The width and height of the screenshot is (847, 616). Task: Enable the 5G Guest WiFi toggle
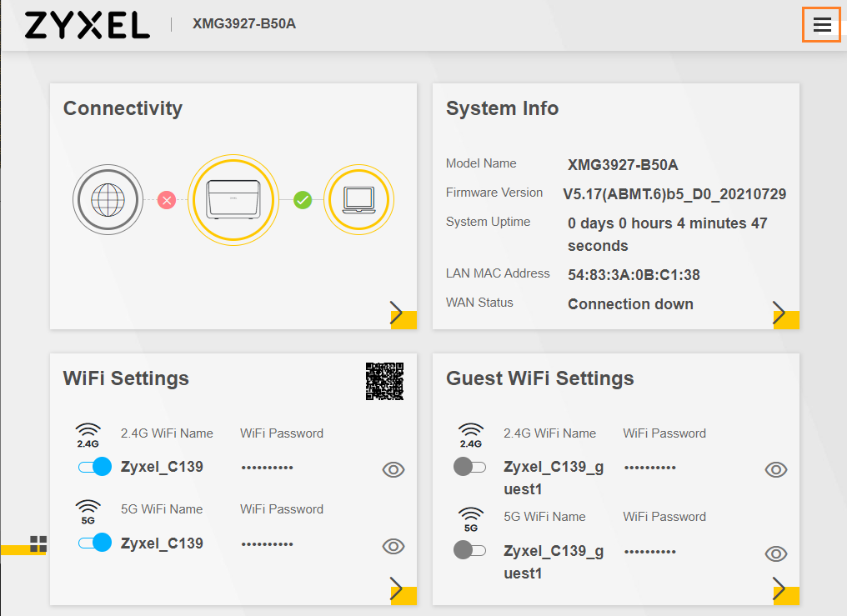[x=469, y=550]
